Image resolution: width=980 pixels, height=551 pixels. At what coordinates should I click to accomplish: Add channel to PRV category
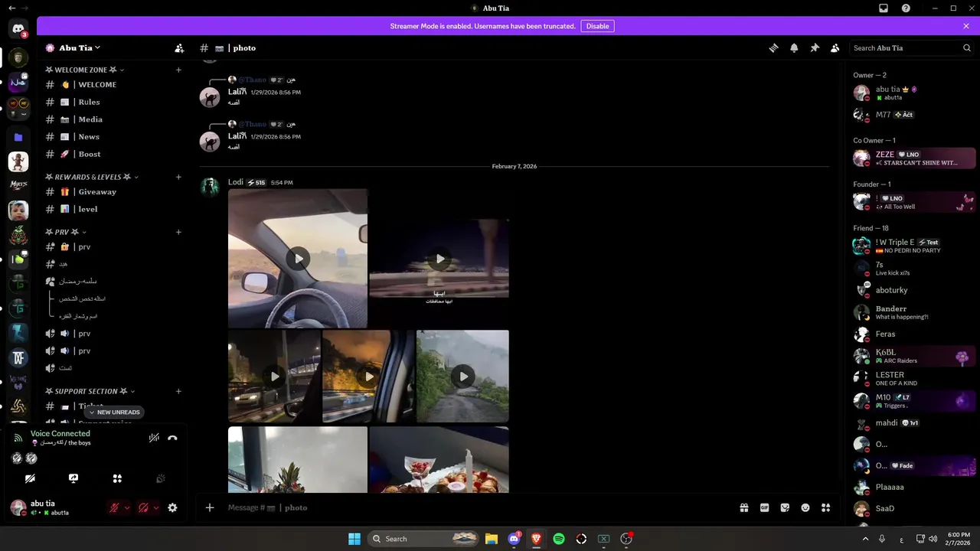tap(178, 232)
